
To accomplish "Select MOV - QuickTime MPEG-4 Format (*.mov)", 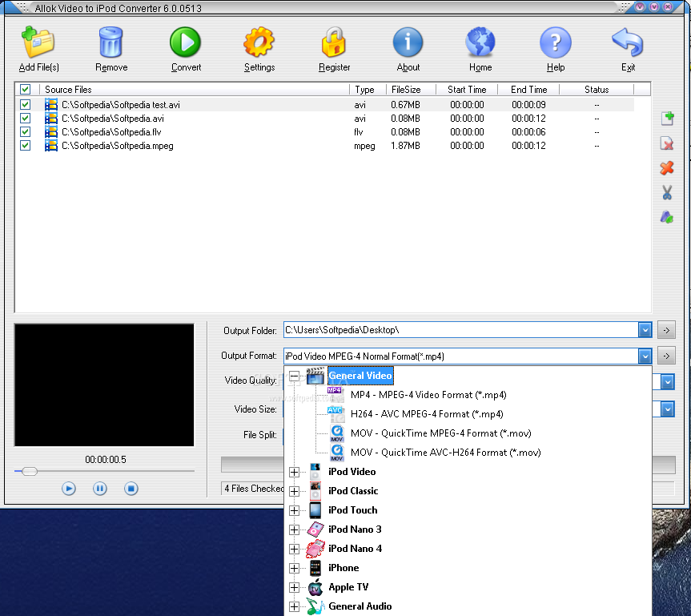I will (x=440, y=433).
